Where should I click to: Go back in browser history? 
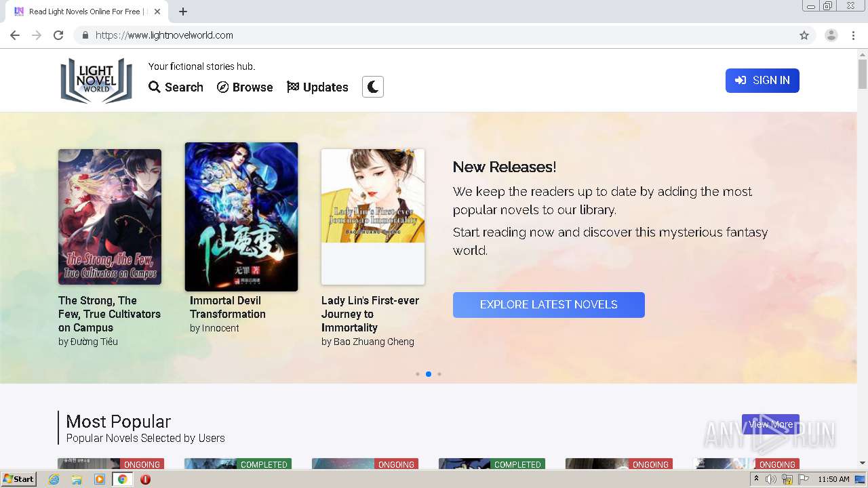click(15, 35)
